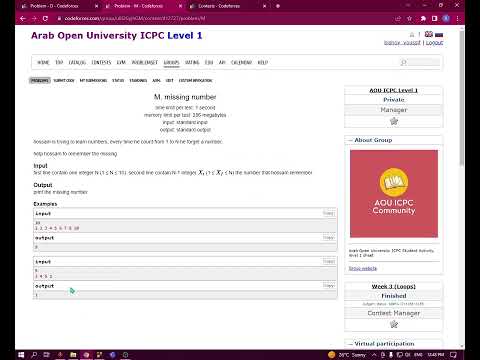Open Task View on the taskbar
480x360 pixels.
point(47,355)
